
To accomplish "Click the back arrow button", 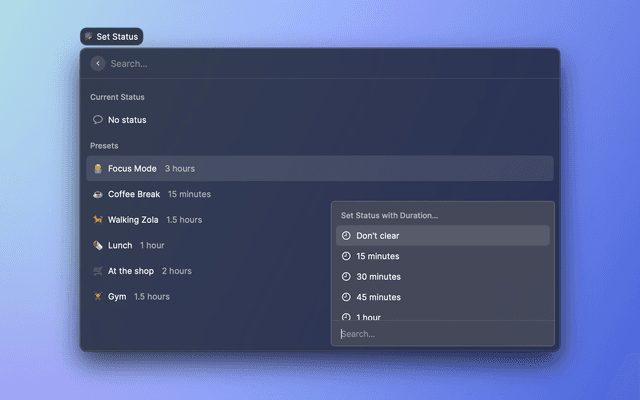I will coord(98,63).
